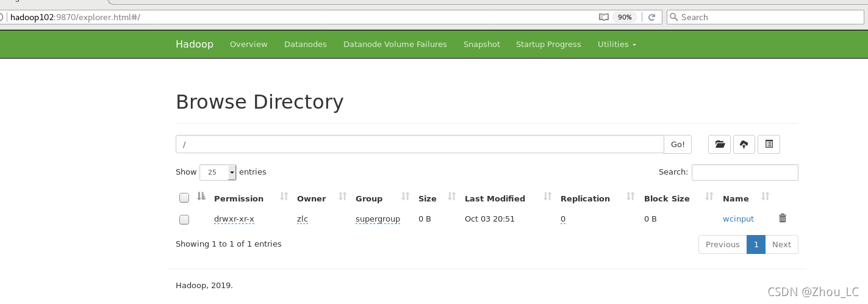
Task: Click the replication value 0 link
Action: coord(563,219)
